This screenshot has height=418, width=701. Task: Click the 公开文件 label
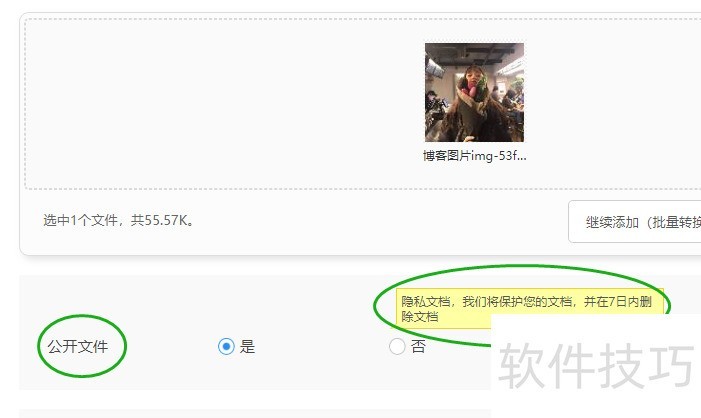tap(78, 346)
